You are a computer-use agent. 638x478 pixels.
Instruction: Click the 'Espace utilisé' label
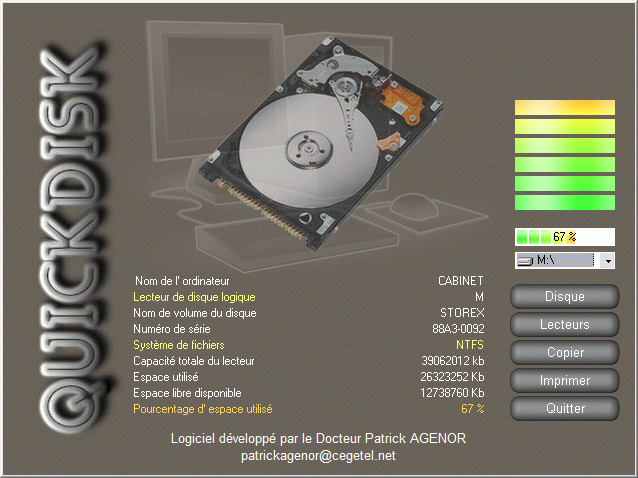coord(166,377)
